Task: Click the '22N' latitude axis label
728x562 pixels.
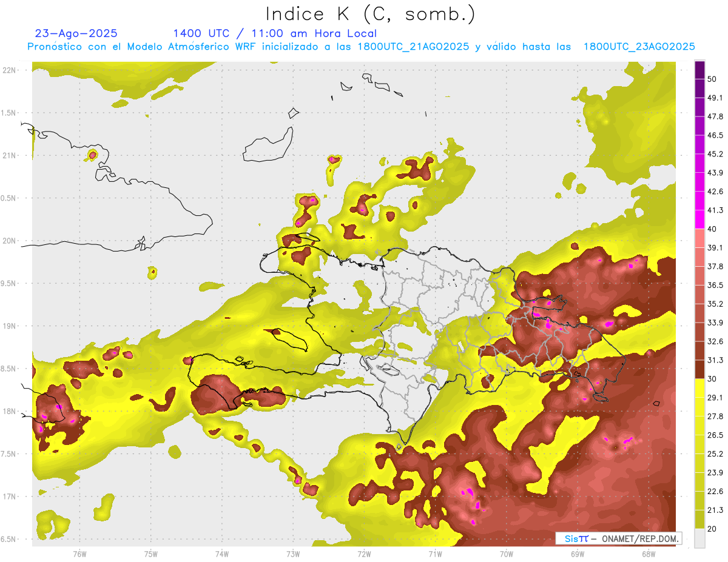Action: [x=9, y=70]
